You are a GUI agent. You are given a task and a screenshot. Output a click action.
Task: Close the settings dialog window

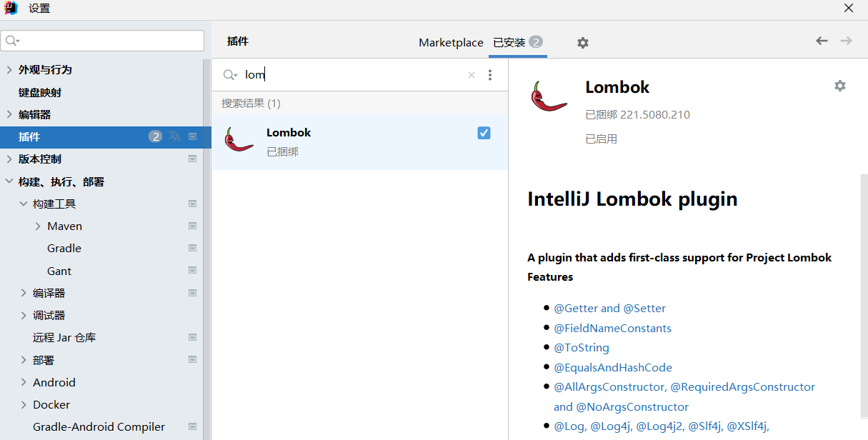(x=849, y=9)
